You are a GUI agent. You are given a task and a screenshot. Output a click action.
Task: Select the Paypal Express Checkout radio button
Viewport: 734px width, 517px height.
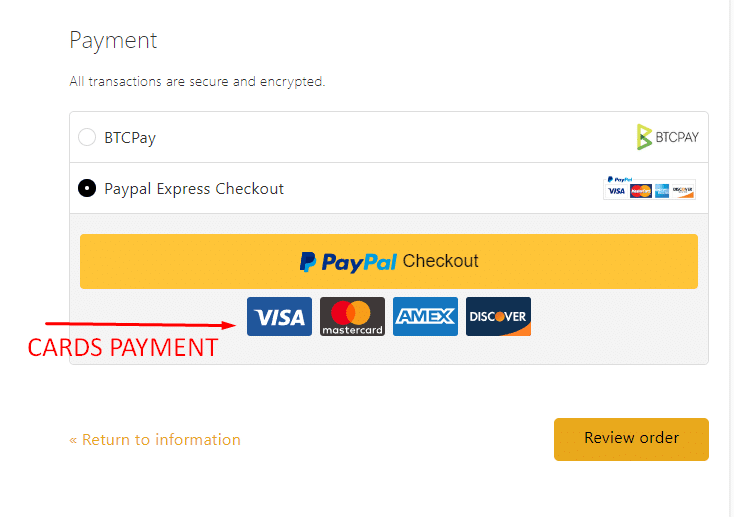(x=87, y=188)
